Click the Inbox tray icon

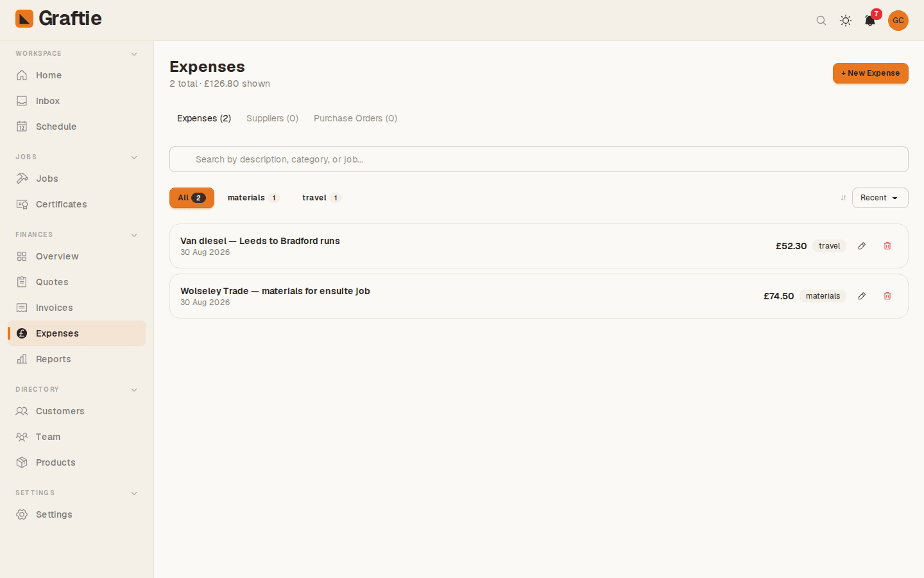22,101
